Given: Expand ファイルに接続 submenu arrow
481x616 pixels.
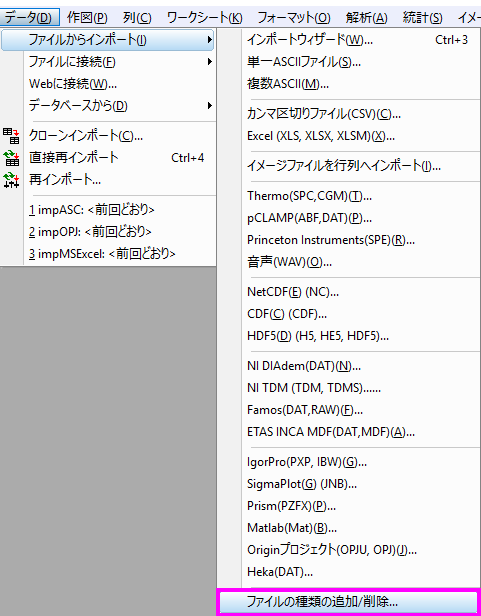Looking at the screenshot, I should pos(210,62).
